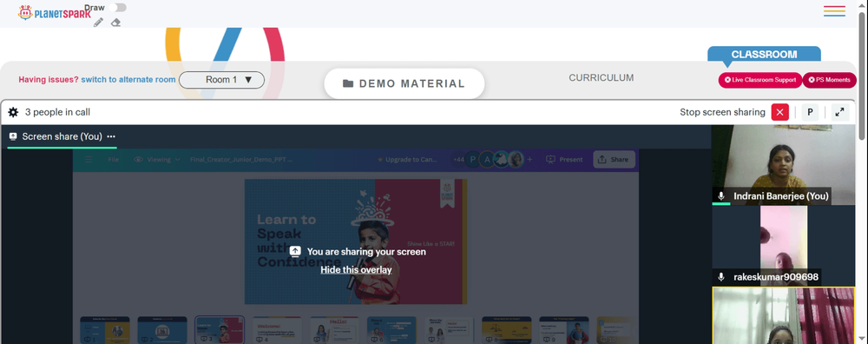Click 3 people in call text
This screenshot has height=344, width=868.
[57, 112]
